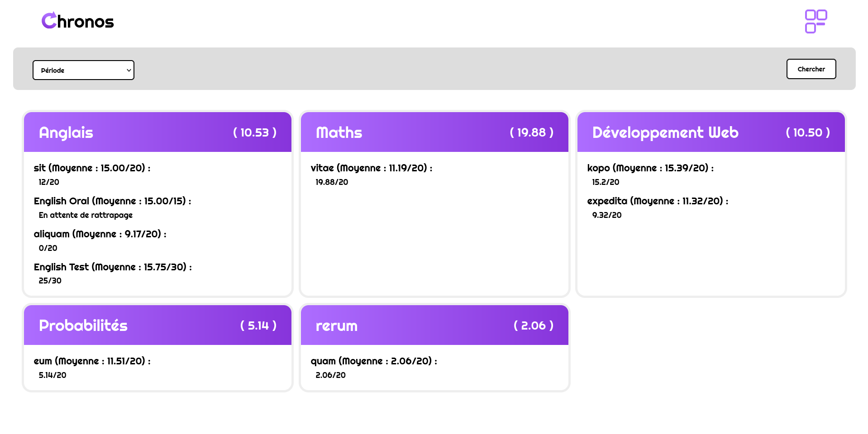The width and height of the screenshot is (868, 434).
Task: Open the Période dropdown
Action: pos(83,70)
